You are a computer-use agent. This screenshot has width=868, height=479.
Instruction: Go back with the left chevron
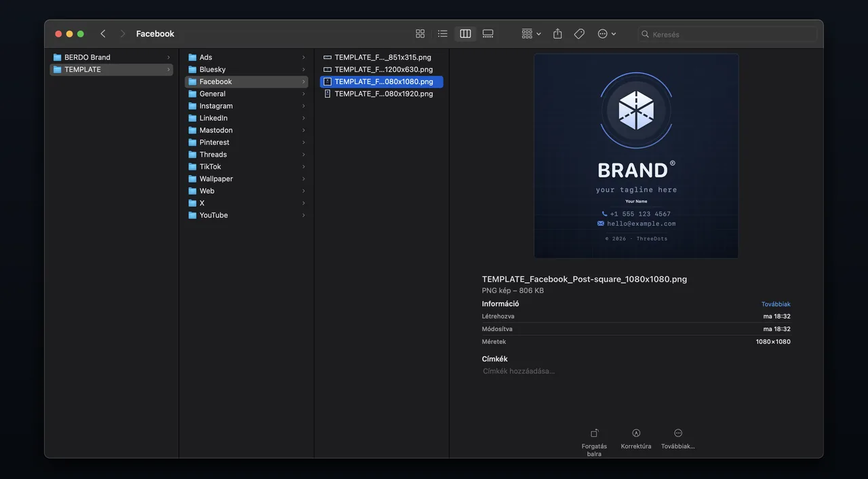point(103,34)
